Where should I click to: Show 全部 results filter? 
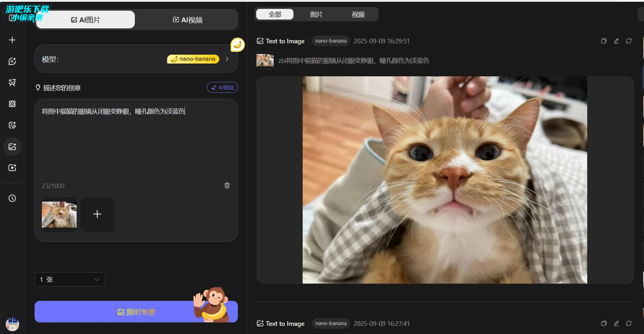pos(275,14)
